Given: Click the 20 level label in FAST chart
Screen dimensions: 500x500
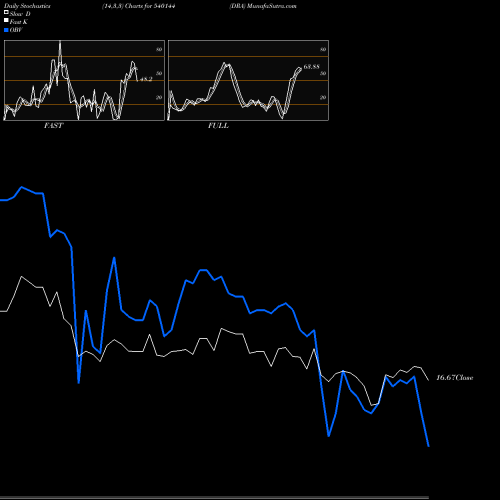Looking at the screenshot, I should coord(159,97).
